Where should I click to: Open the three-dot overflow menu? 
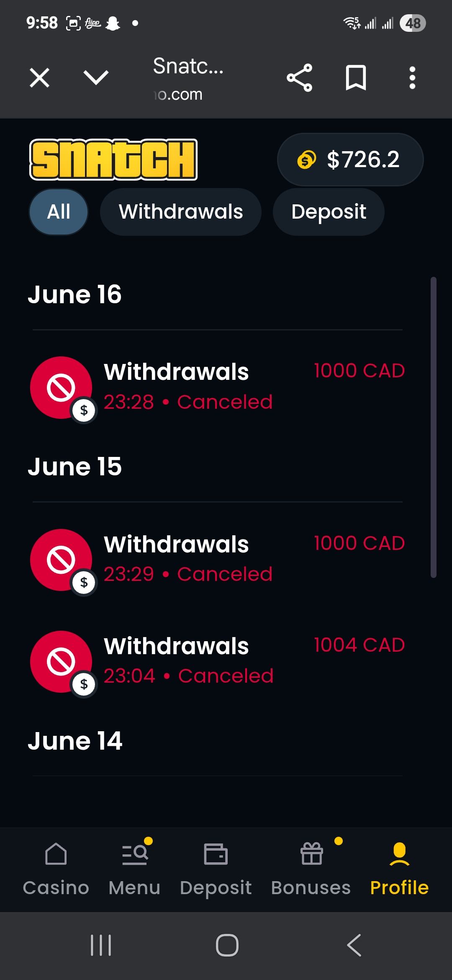tap(412, 78)
